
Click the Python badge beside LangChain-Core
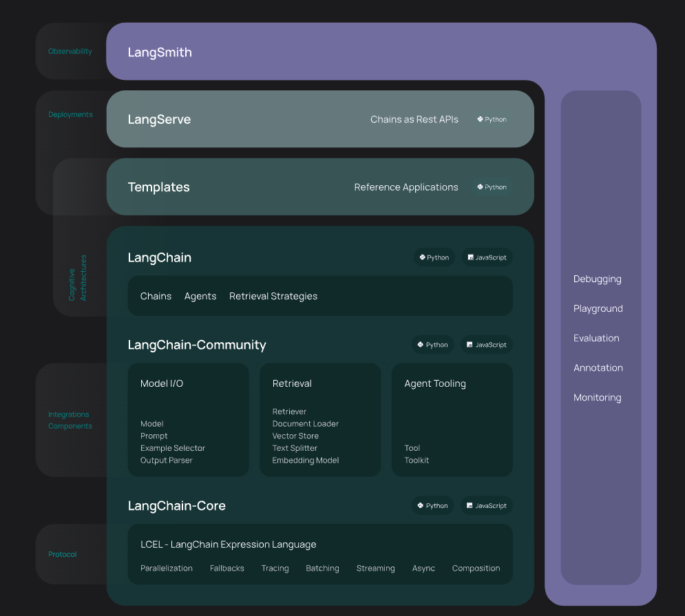[432, 505]
